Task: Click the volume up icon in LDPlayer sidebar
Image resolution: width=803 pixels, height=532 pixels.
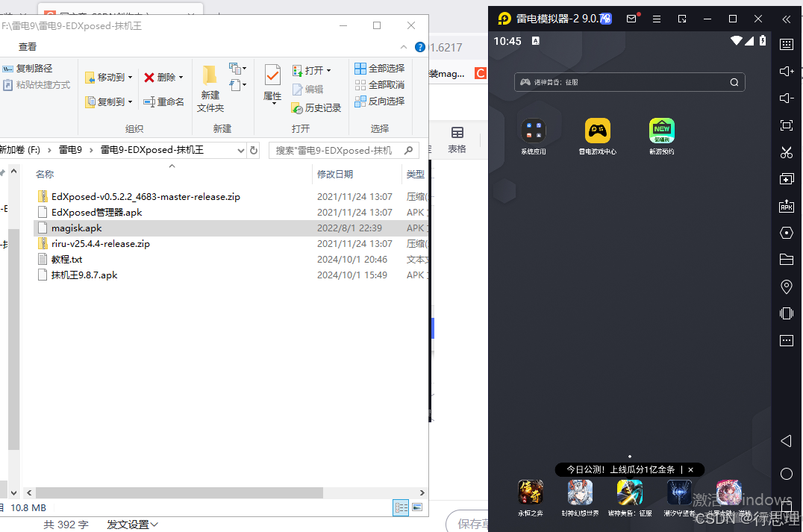Action: click(x=786, y=71)
